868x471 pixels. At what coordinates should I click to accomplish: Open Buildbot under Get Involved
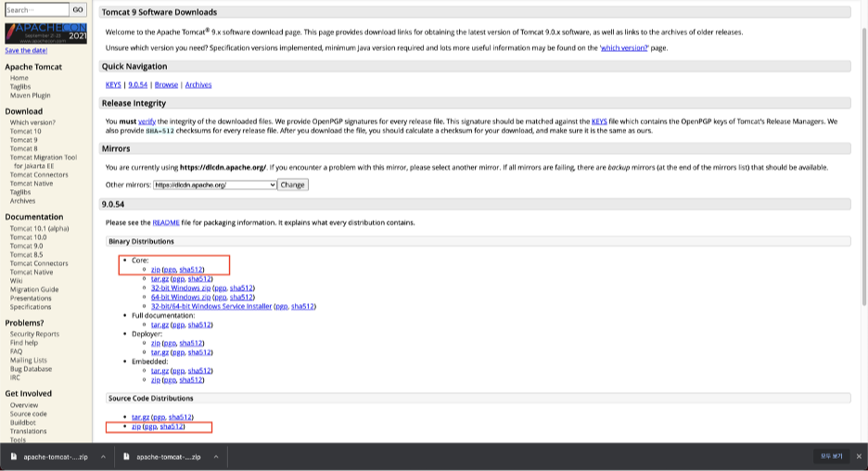pos(22,422)
